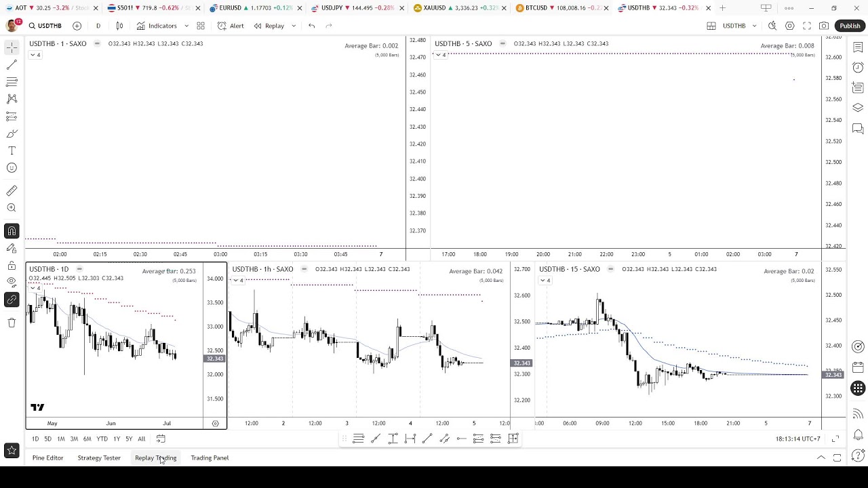Expand favorite indicators dropdown arrow

186,26
